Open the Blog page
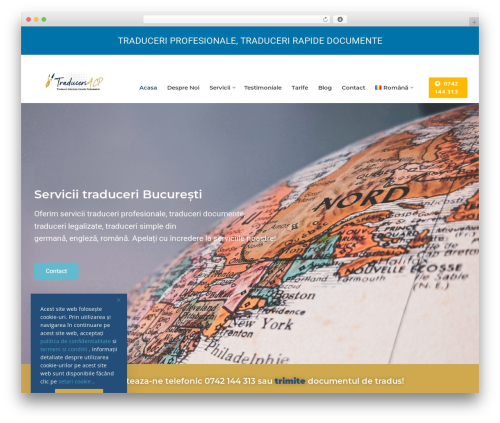This screenshot has width=500, height=423. point(325,88)
